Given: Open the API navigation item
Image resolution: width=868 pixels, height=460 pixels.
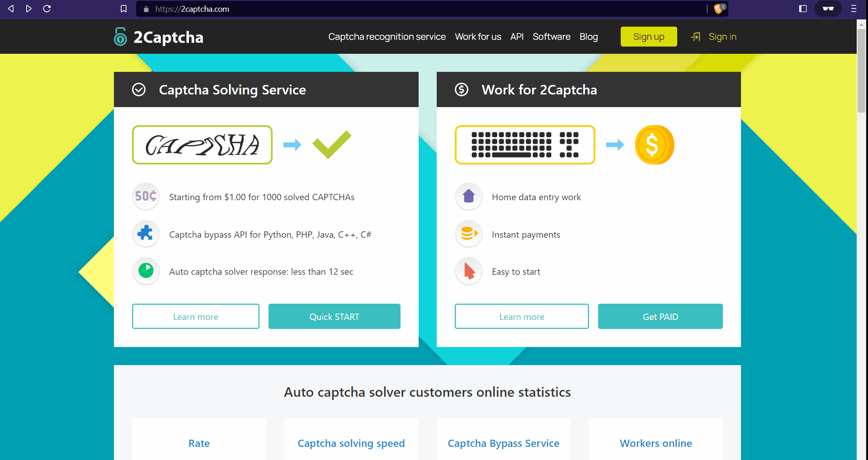Looking at the screenshot, I should click(517, 37).
